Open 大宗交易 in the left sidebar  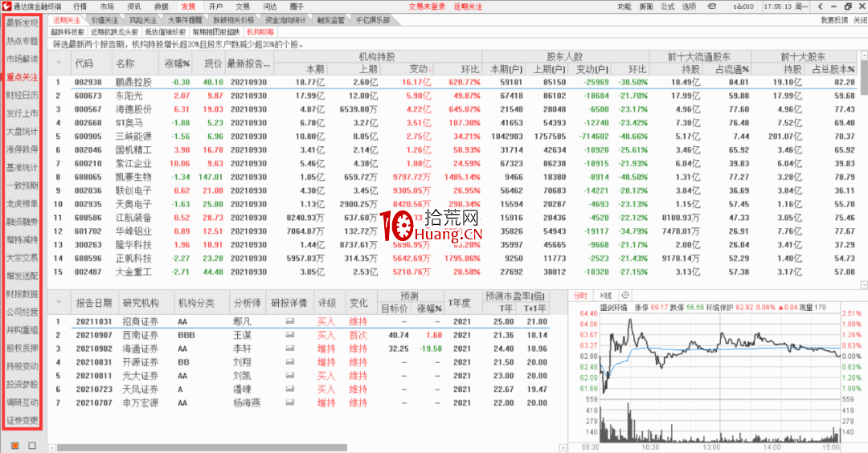(23, 258)
